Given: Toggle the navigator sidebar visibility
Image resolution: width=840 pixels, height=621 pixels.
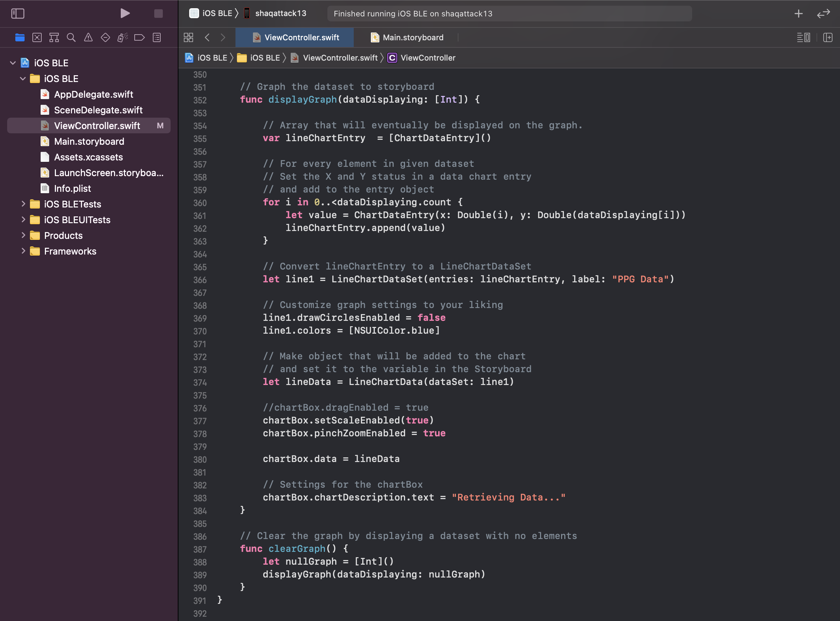Looking at the screenshot, I should coord(18,14).
